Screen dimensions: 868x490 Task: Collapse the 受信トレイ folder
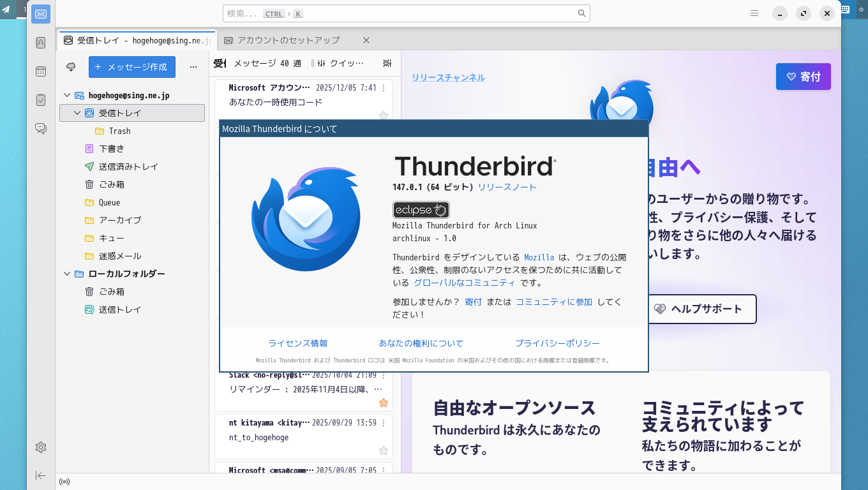(x=77, y=113)
